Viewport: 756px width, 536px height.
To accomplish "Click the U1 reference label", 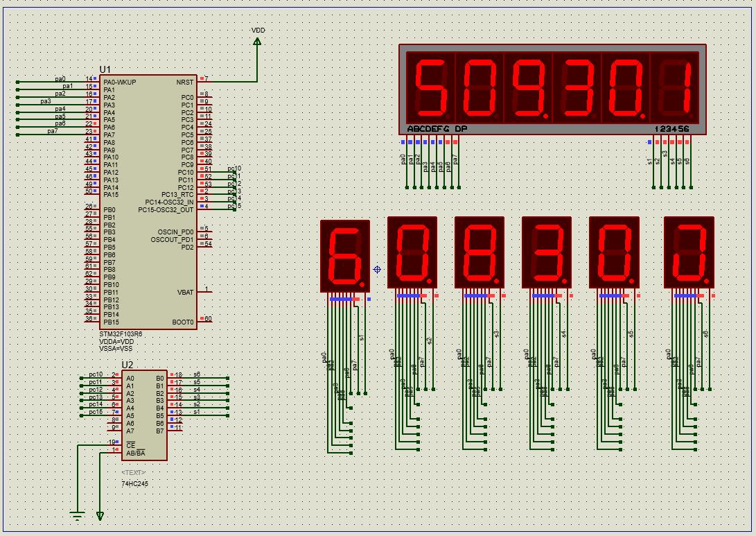I will [x=105, y=69].
